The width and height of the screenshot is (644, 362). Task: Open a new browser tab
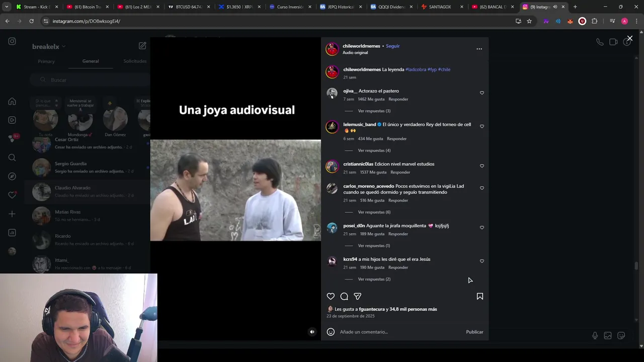pyautogui.click(x=575, y=7)
